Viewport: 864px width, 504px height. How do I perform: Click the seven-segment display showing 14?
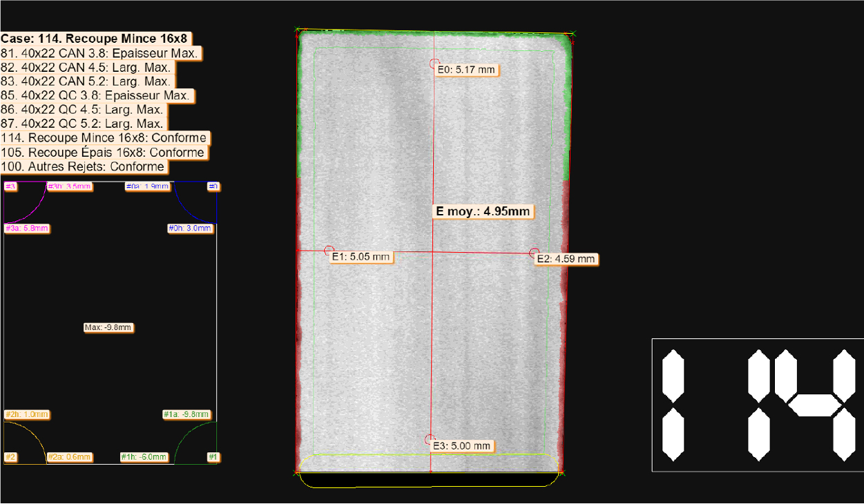[758, 405]
